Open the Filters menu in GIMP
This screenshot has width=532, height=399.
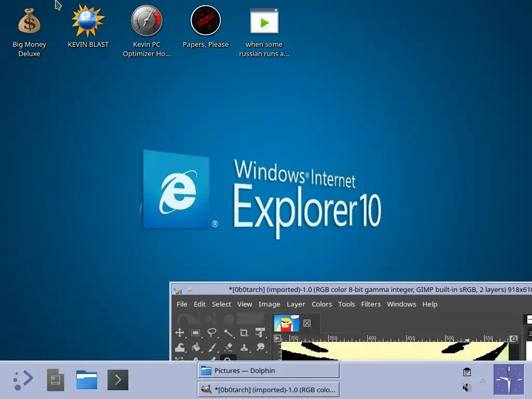pos(371,304)
